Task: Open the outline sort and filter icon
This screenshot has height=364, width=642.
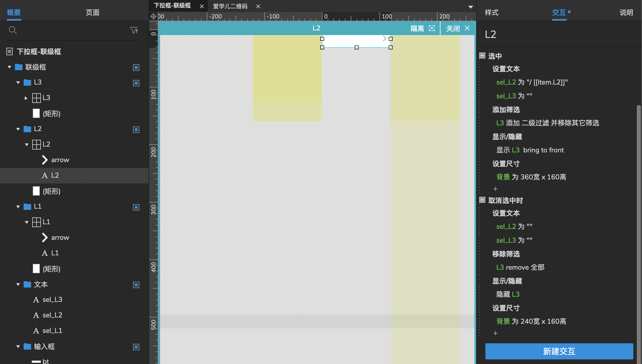Action: click(134, 30)
